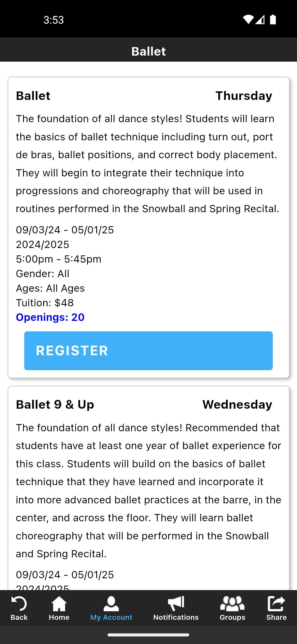Image resolution: width=297 pixels, height=644 pixels.
Task: Open the Groups people icon
Action: click(232, 603)
